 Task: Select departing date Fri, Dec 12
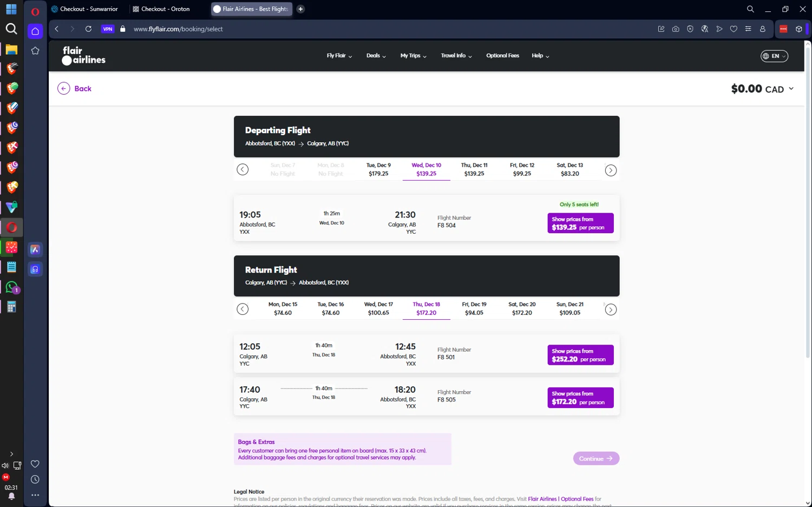[522, 169]
